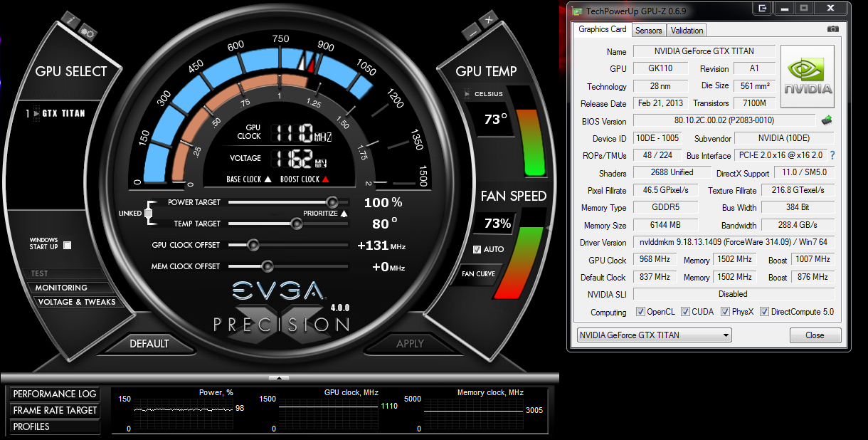Click GPU-Z title bar app icon
This screenshot has height=440, width=868.
click(x=576, y=11)
